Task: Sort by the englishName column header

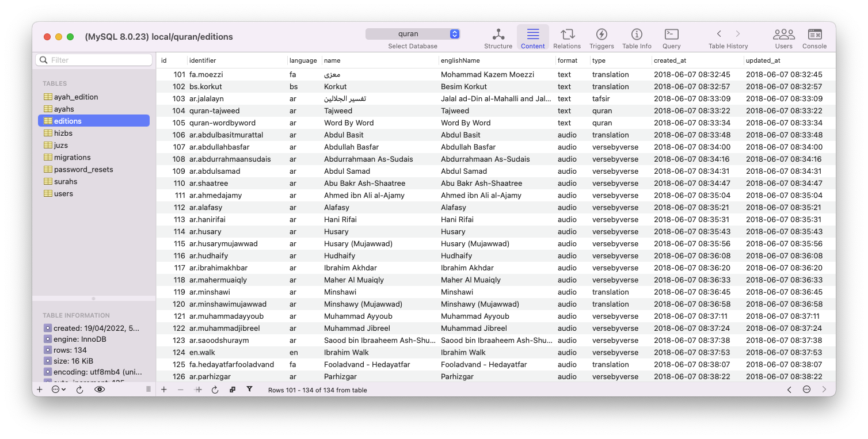Action: [x=497, y=60]
